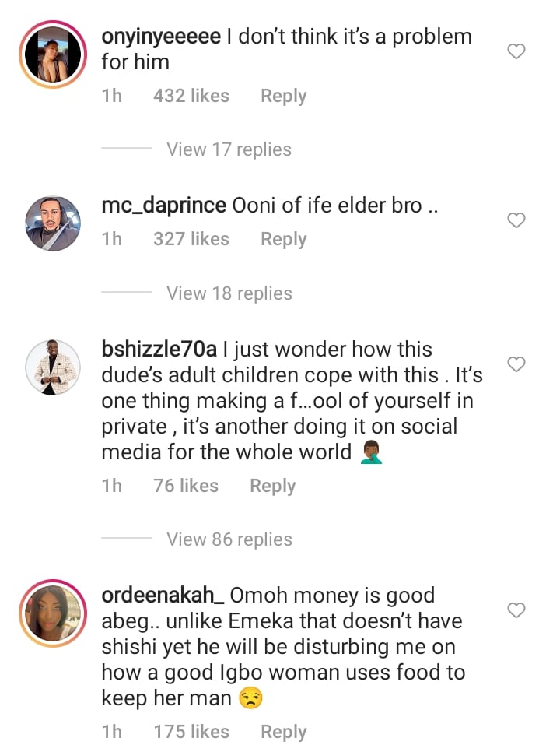Reply to onyinyeeeee's comment

click(283, 96)
